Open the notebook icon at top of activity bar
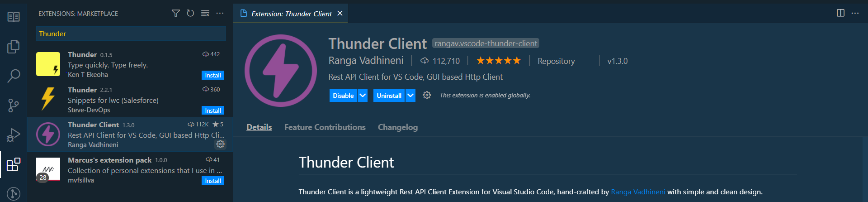868x202 pixels. coord(14,17)
